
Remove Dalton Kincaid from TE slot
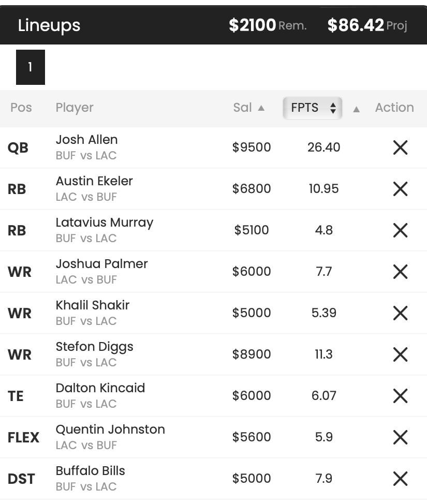point(400,396)
